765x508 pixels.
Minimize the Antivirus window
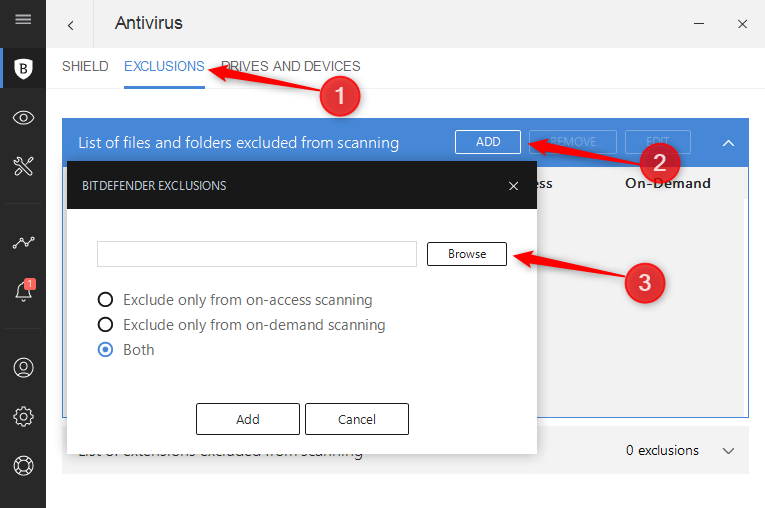[x=699, y=23]
